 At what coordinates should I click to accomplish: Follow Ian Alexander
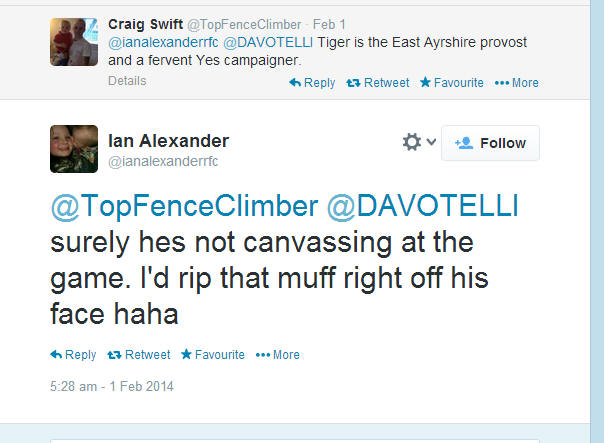(x=490, y=143)
